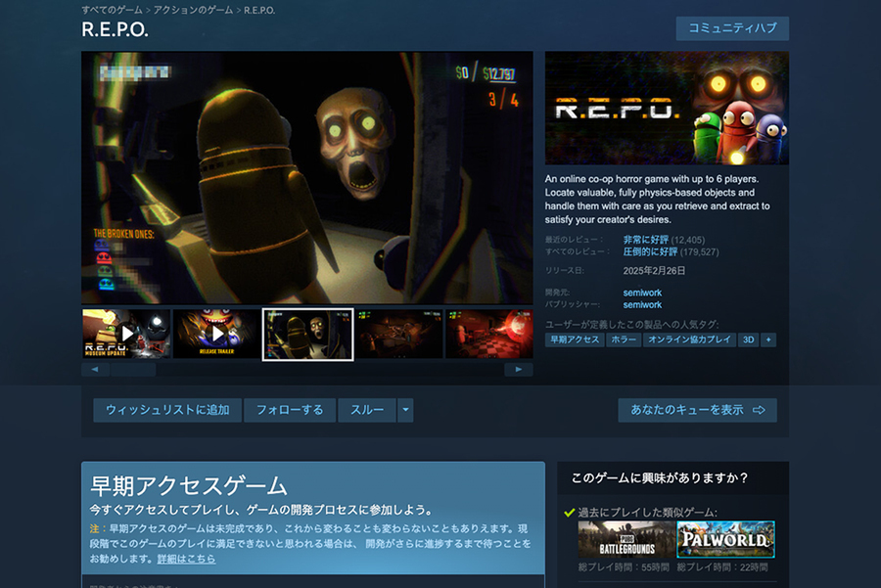Click 総プレイ時間：22時間 text
This screenshot has height=588, width=881.
722,567
